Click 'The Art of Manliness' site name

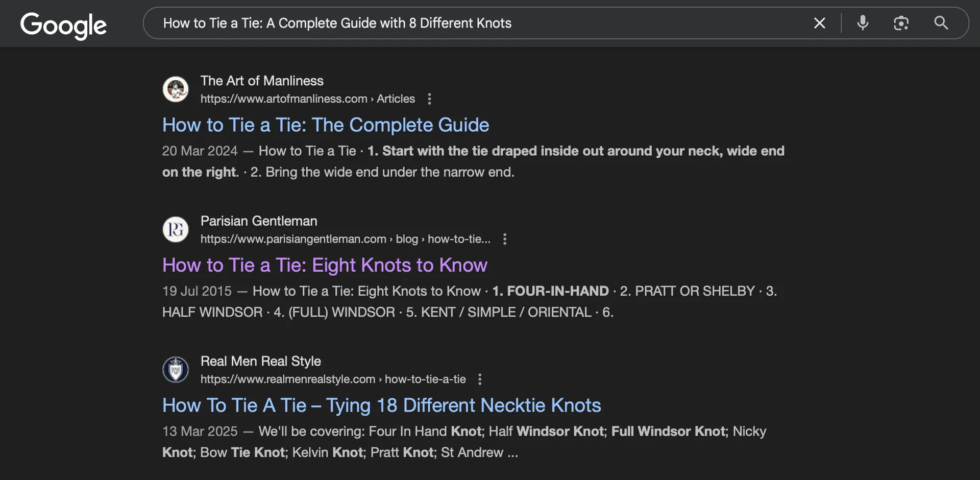[x=262, y=80]
